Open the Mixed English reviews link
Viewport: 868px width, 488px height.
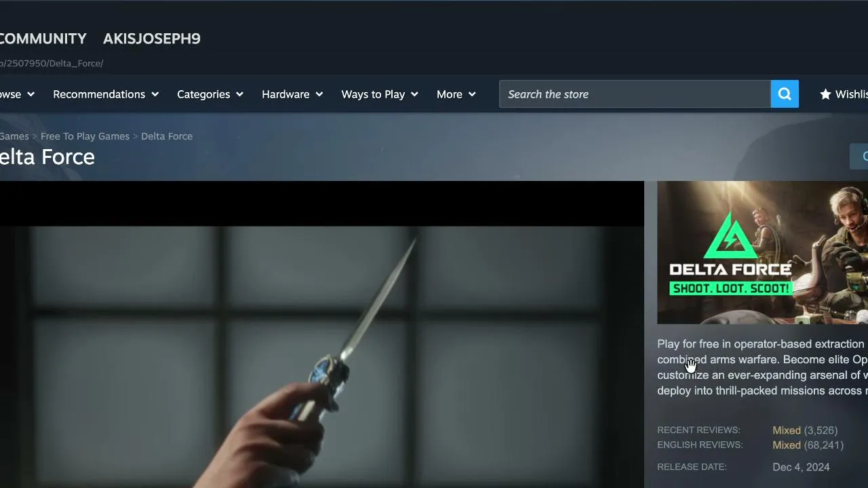787,445
